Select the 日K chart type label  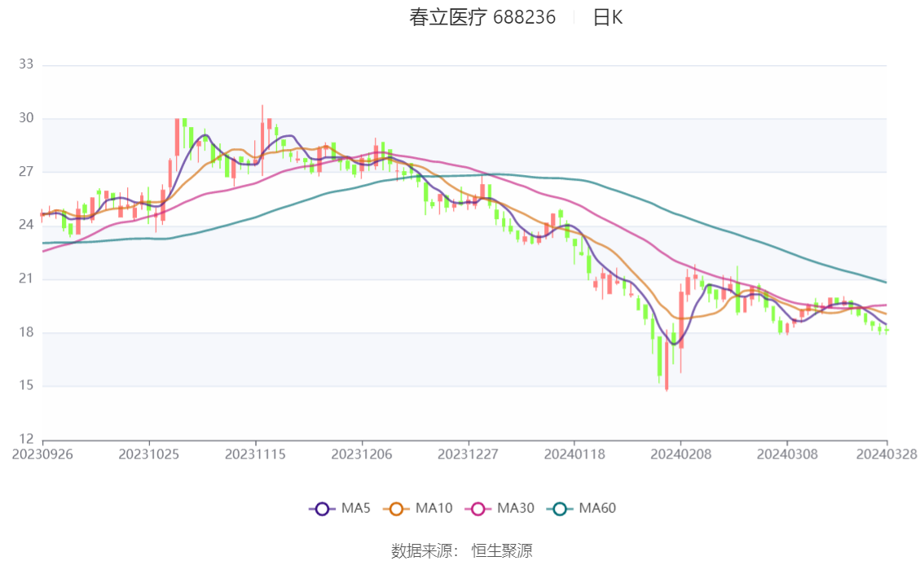[x=607, y=17]
